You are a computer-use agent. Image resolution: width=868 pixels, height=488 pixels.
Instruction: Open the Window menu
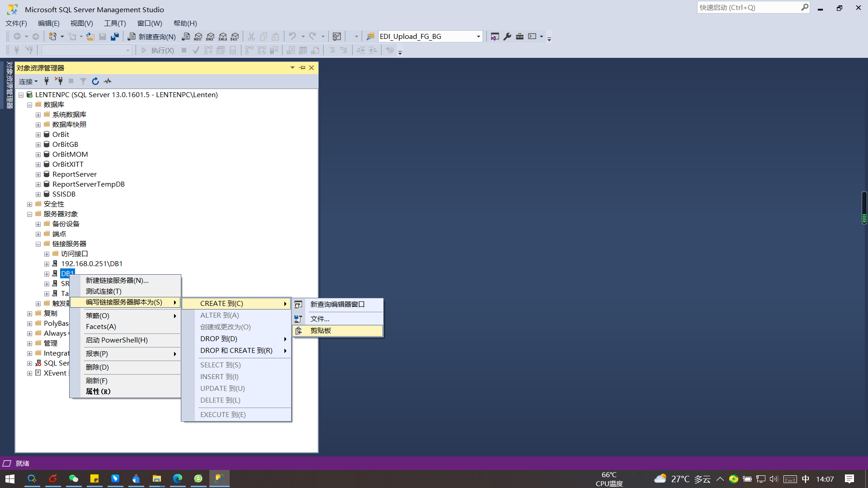(150, 23)
